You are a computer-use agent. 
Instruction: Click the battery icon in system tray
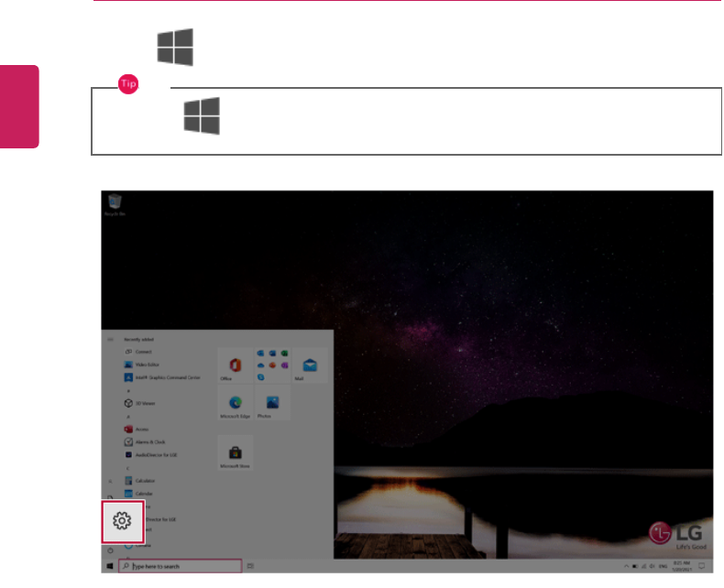pyautogui.click(x=635, y=566)
